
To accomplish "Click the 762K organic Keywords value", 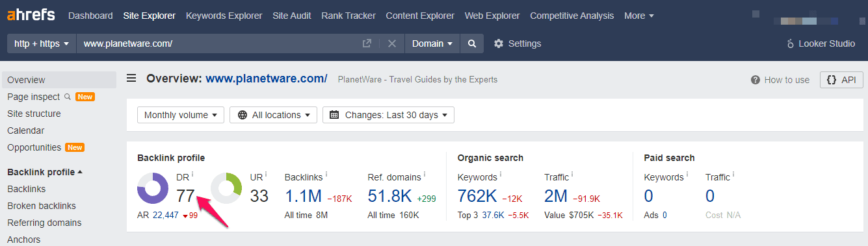I will (x=477, y=196).
